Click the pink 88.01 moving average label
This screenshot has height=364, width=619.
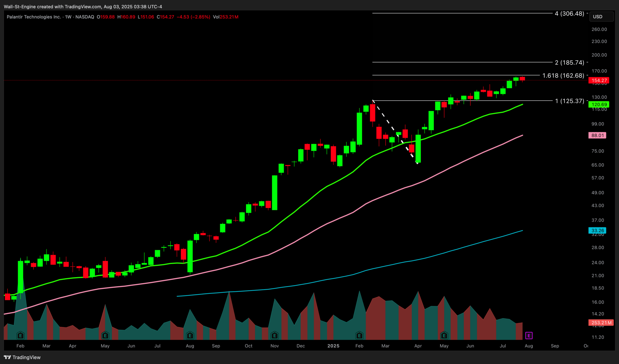coord(597,135)
